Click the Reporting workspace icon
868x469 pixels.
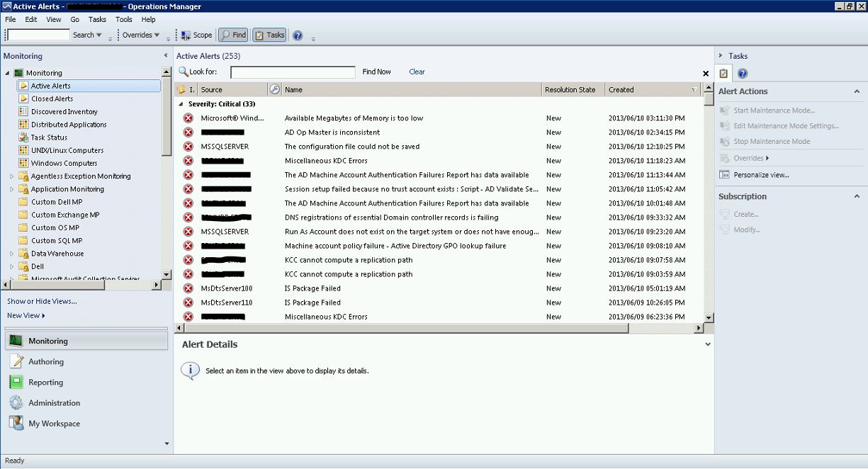point(16,382)
